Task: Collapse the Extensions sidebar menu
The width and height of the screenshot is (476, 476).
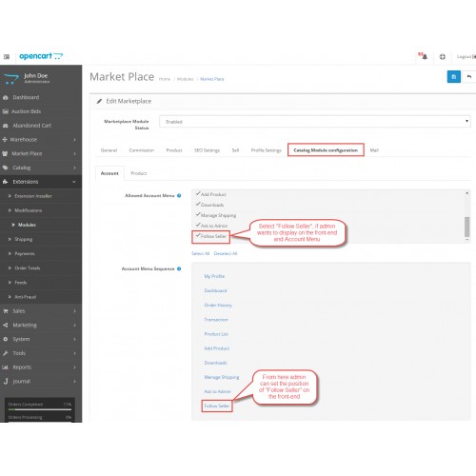Action: tap(41, 182)
